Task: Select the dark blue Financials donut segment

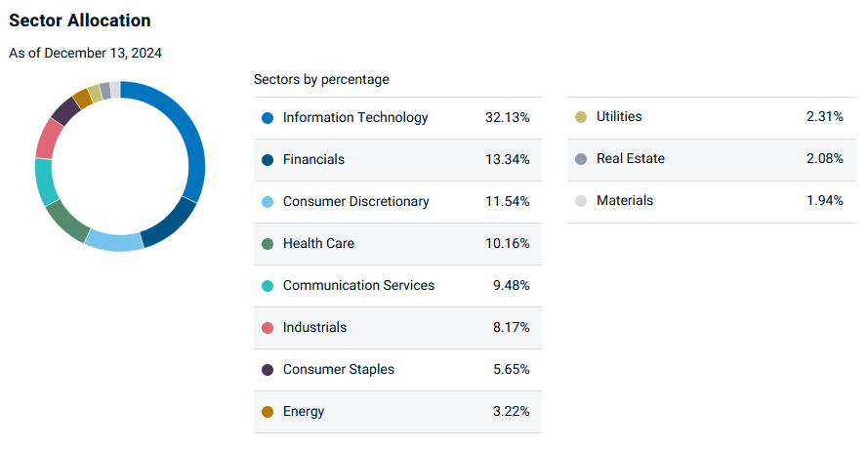Action: tap(171, 225)
